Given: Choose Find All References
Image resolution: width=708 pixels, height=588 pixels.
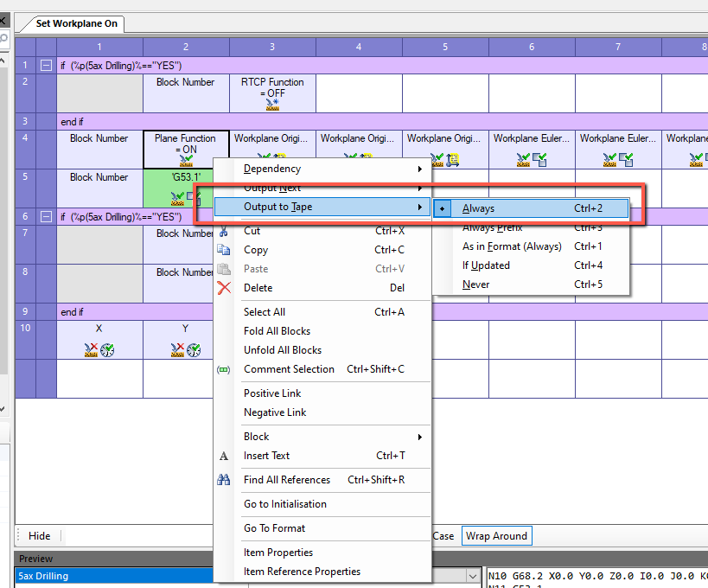Looking at the screenshot, I should tap(322, 480).
